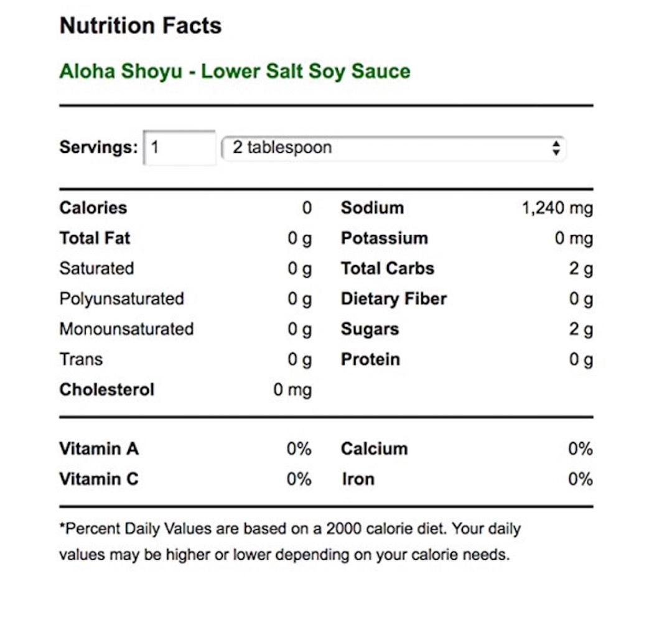The image size is (672, 635).
Task: Select the Iron label
Action: tap(358, 479)
